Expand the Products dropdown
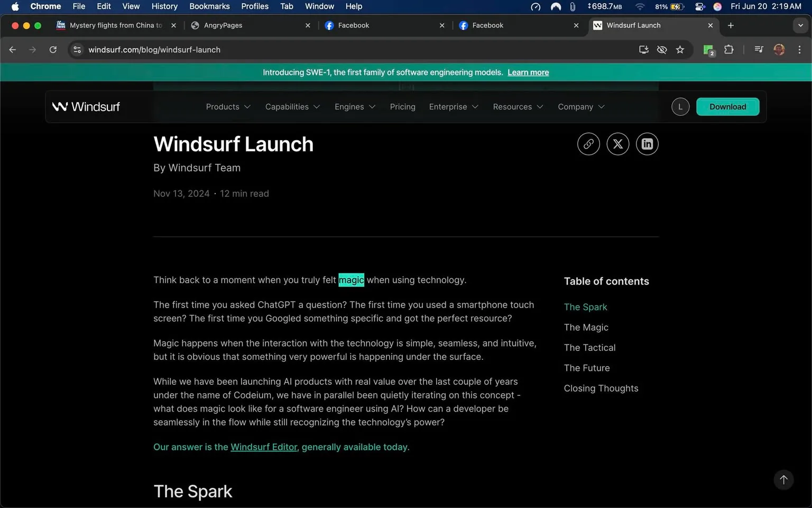The image size is (812, 508). point(228,106)
